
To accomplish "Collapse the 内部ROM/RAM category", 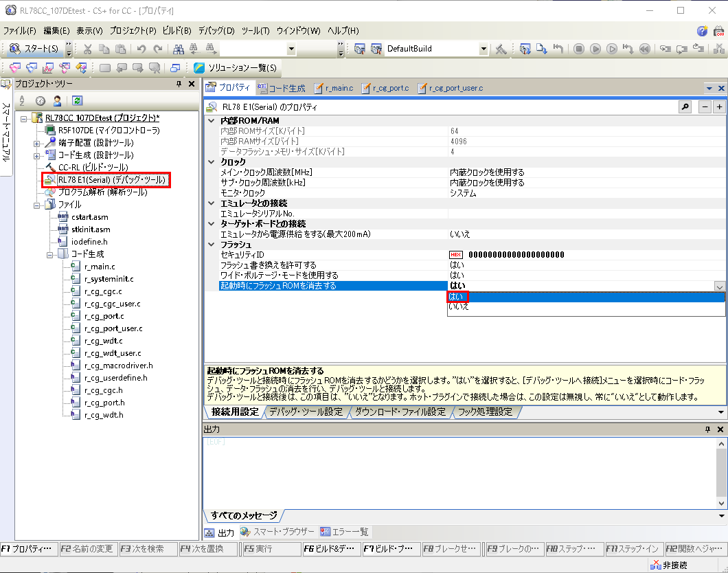I will pyautogui.click(x=212, y=121).
